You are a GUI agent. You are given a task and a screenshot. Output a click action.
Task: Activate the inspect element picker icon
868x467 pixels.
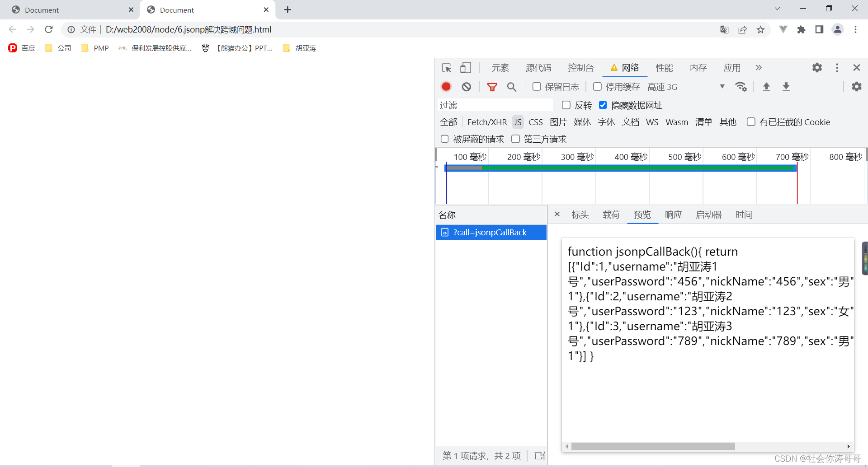tap(447, 68)
